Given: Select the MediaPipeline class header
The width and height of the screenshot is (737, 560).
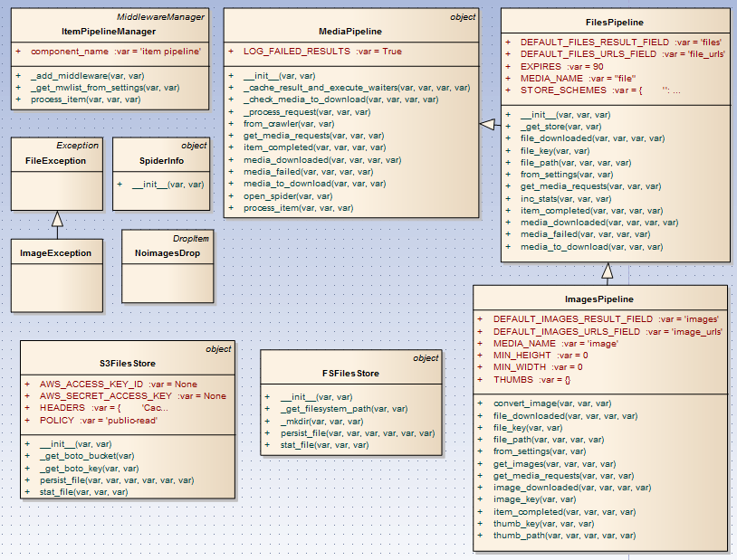Looking at the screenshot, I should 349,31.
